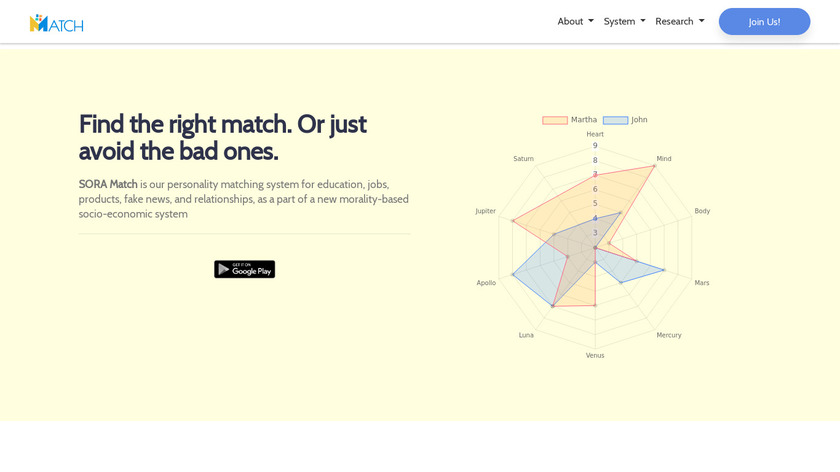Click John's data point at Apollo
Image resolution: width=840 pixels, height=472 pixels.
(x=513, y=275)
